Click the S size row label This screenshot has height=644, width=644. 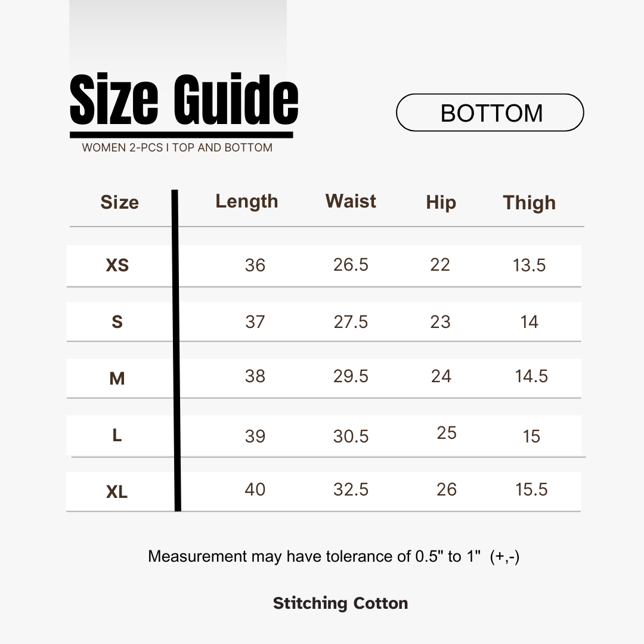coord(117,321)
